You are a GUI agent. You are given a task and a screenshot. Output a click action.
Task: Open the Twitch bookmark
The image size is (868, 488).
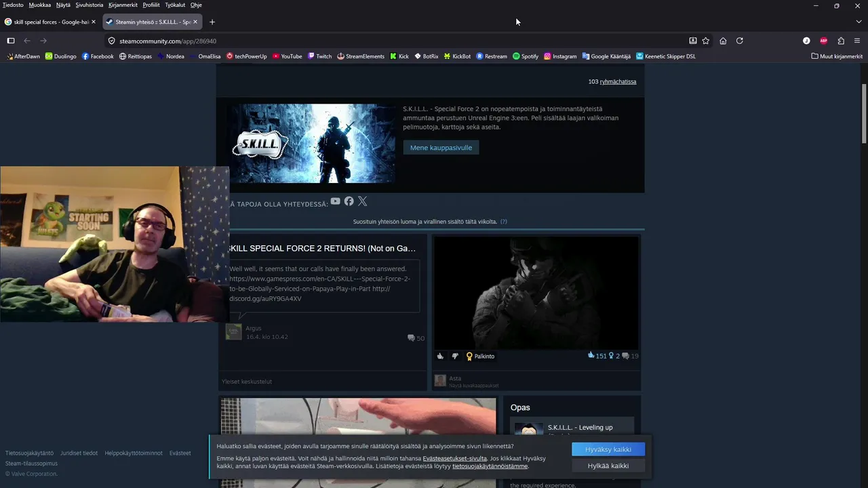point(319,56)
